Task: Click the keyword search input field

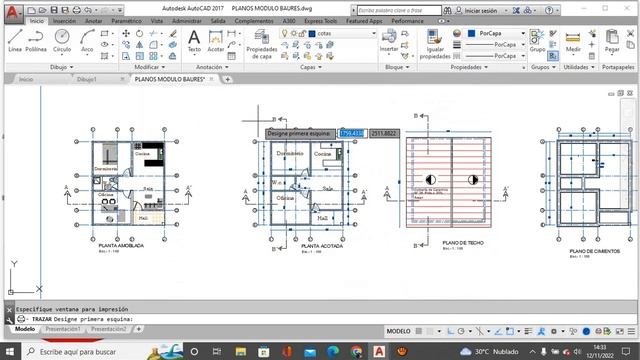Action: coord(399,10)
